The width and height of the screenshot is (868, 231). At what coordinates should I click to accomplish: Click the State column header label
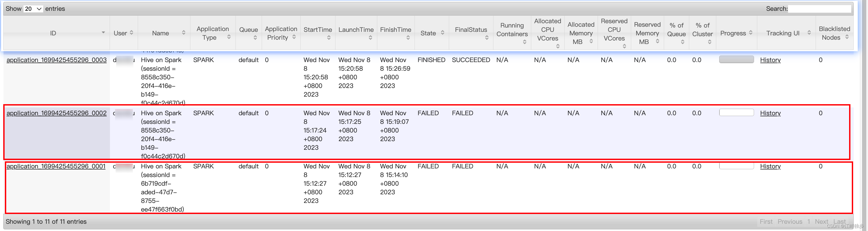[428, 33]
